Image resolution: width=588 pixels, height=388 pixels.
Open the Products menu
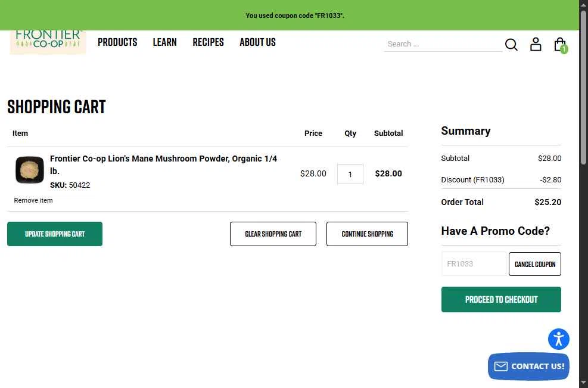[x=117, y=42]
